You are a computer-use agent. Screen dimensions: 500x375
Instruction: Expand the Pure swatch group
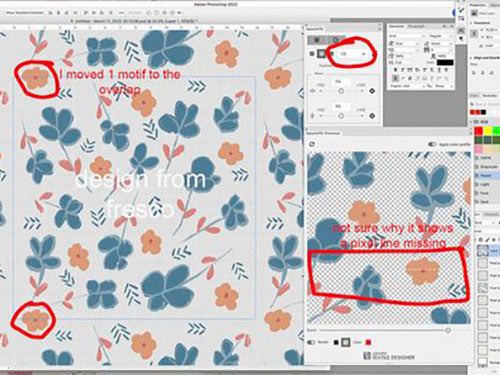[485, 193]
